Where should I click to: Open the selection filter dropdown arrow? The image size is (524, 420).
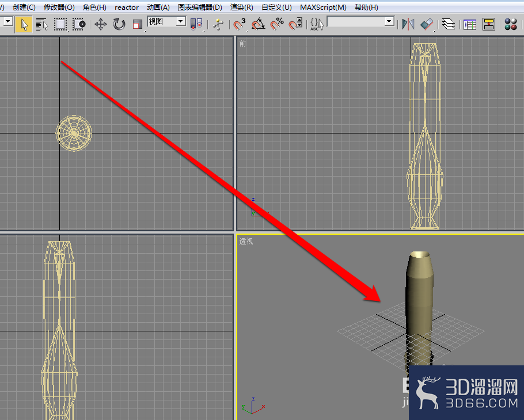click(8, 22)
